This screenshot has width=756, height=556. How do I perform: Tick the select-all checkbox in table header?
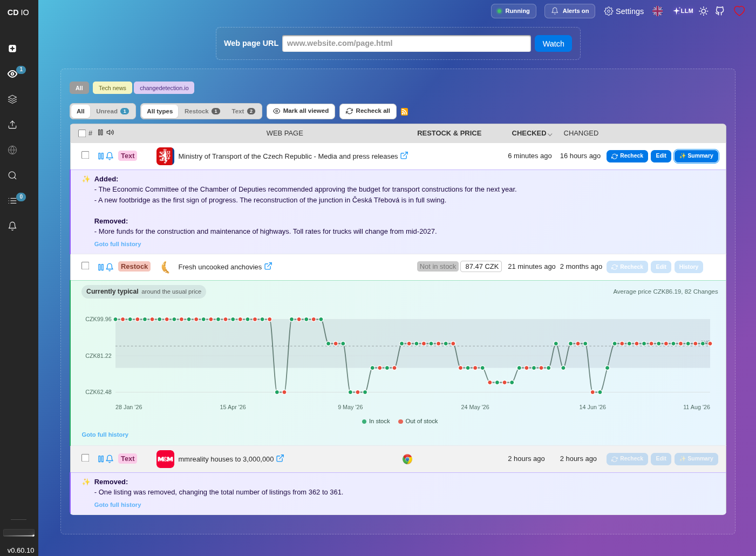click(x=82, y=133)
